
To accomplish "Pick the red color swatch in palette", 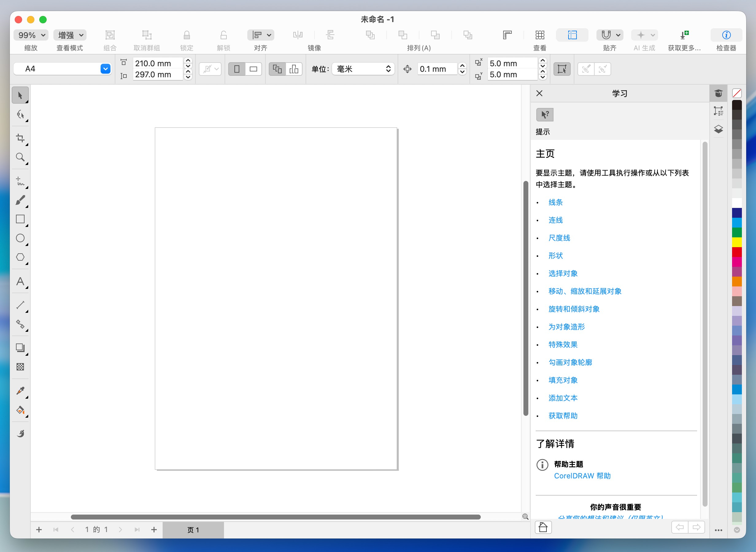I will pyautogui.click(x=737, y=252).
